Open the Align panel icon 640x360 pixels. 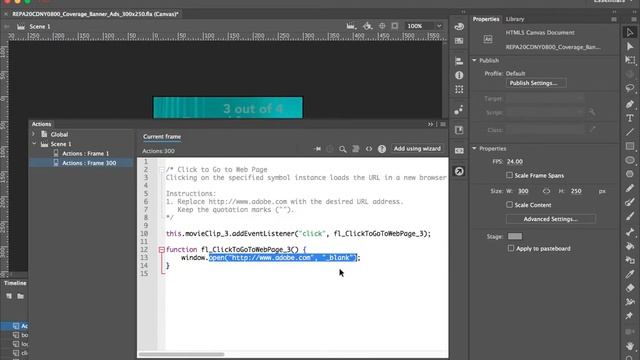(459, 61)
